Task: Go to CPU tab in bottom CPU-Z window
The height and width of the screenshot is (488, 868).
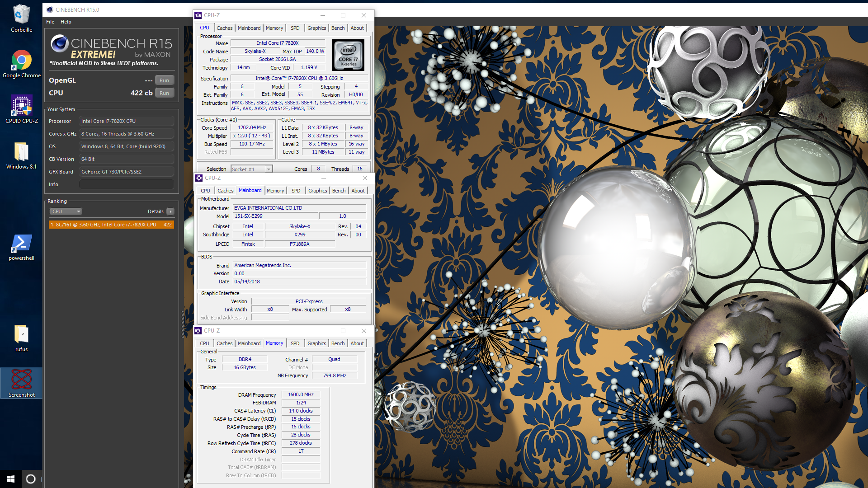Action: tap(205, 343)
